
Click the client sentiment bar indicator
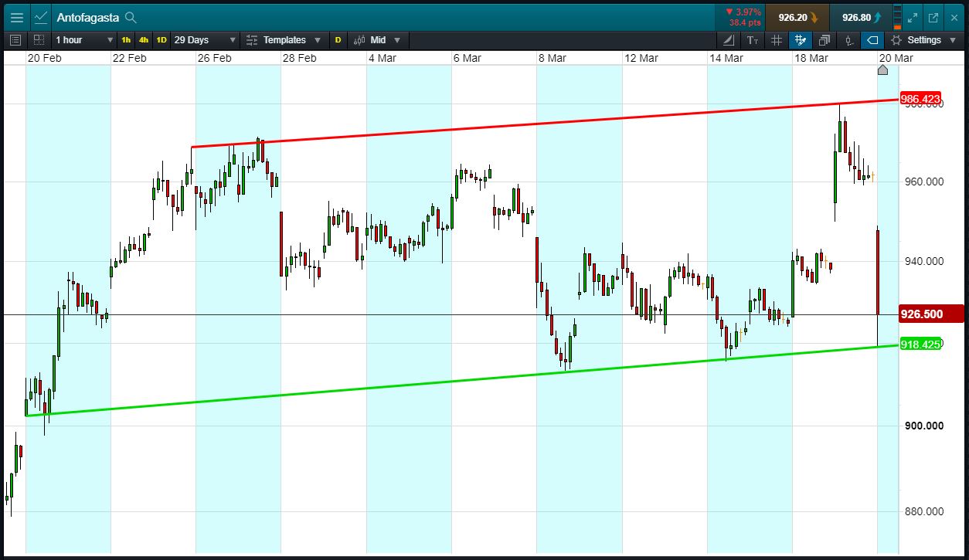point(896,17)
